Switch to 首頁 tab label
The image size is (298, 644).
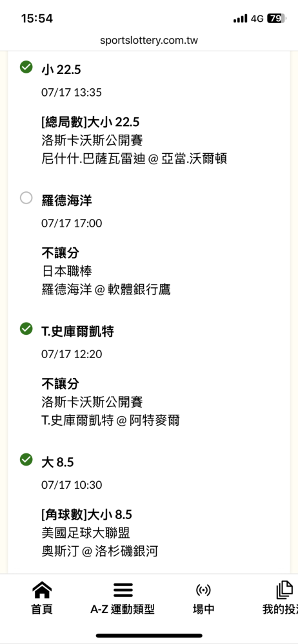click(41, 609)
